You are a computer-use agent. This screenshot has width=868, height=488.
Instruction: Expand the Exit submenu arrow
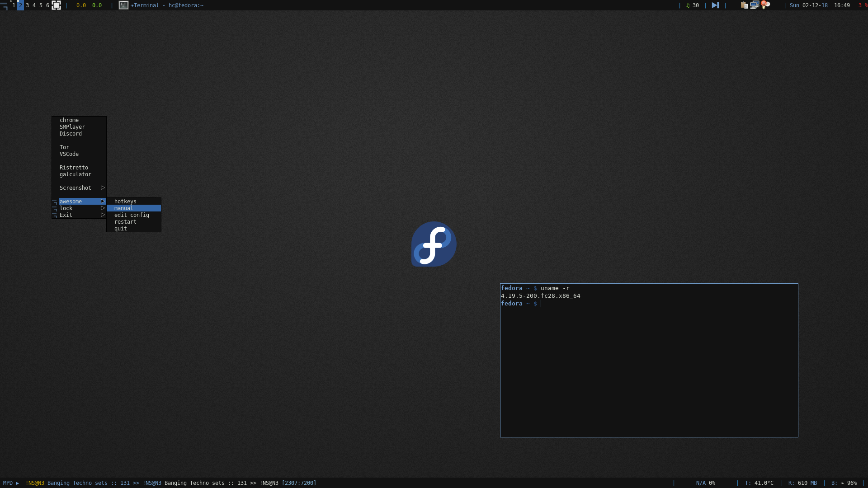pos(103,215)
